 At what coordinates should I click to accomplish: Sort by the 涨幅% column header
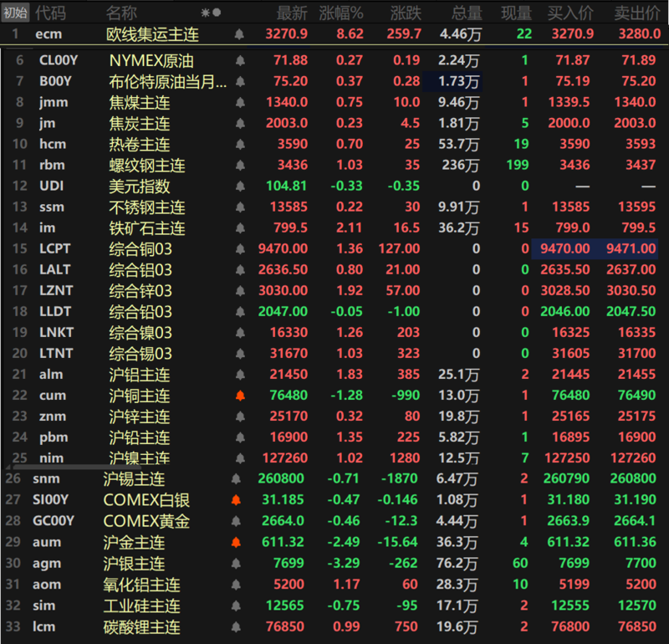(341, 13)
